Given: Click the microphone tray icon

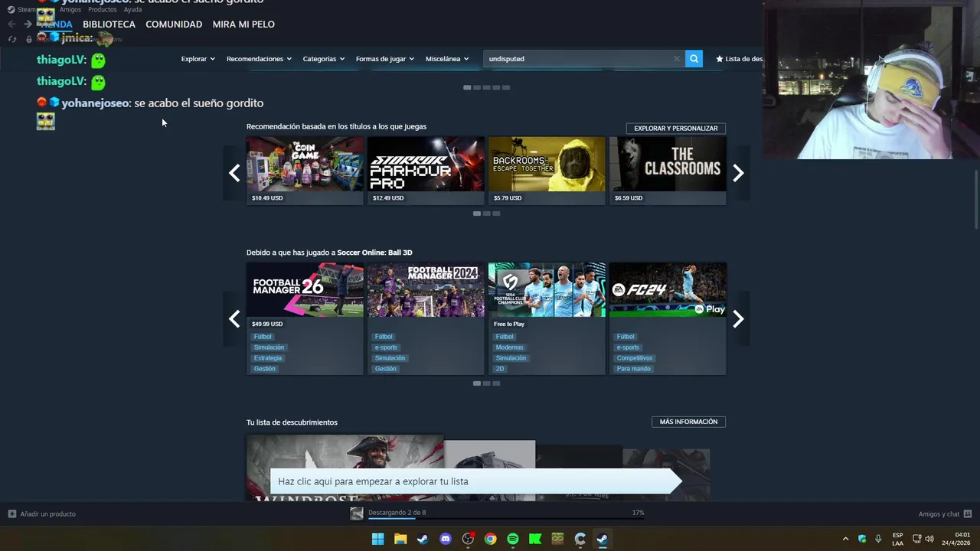Looking at the screenshot, I should (878, 539).
